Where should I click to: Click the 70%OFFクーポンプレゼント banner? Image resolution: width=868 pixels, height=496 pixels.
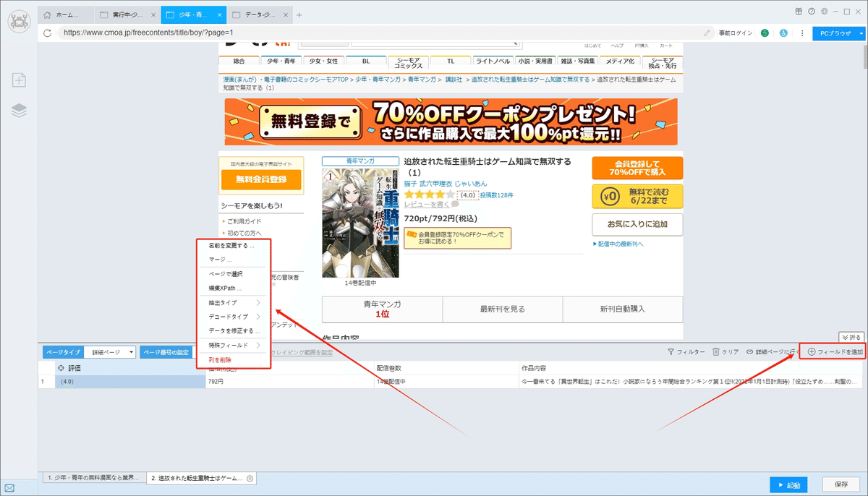pos(451,122)
